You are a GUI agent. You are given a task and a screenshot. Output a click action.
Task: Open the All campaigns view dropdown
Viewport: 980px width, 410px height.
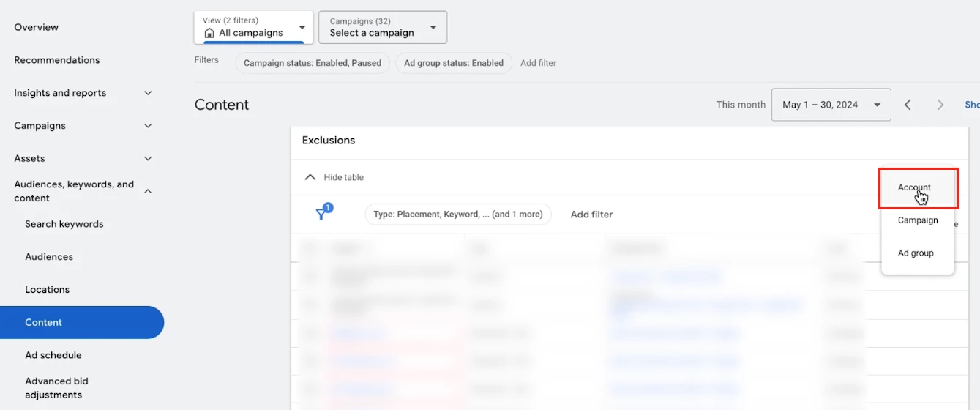253,27
